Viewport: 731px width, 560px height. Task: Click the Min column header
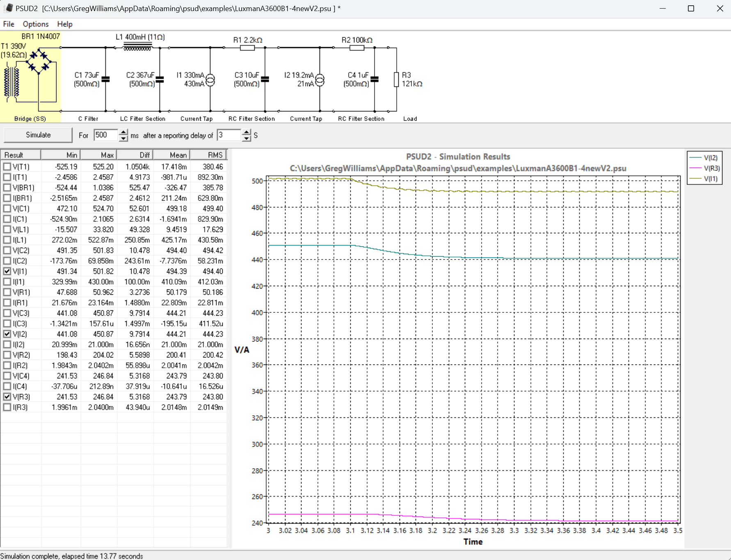point(60,155)
